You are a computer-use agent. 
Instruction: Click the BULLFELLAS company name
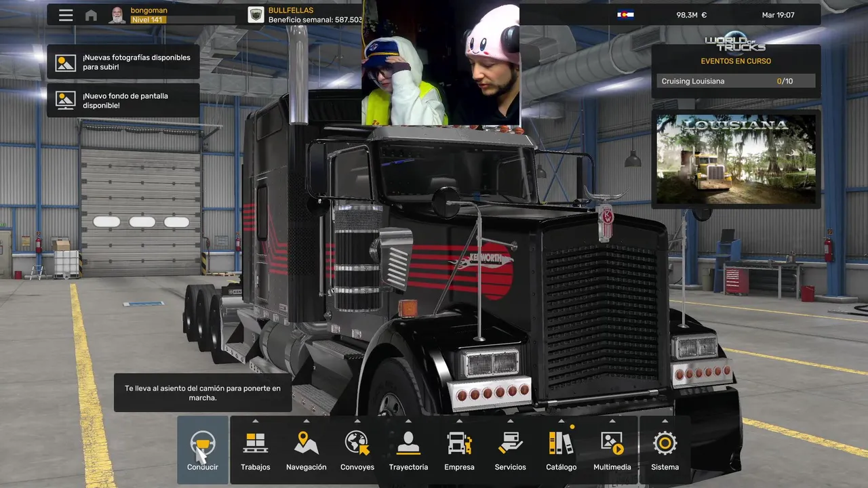click(x=291, y=10)
